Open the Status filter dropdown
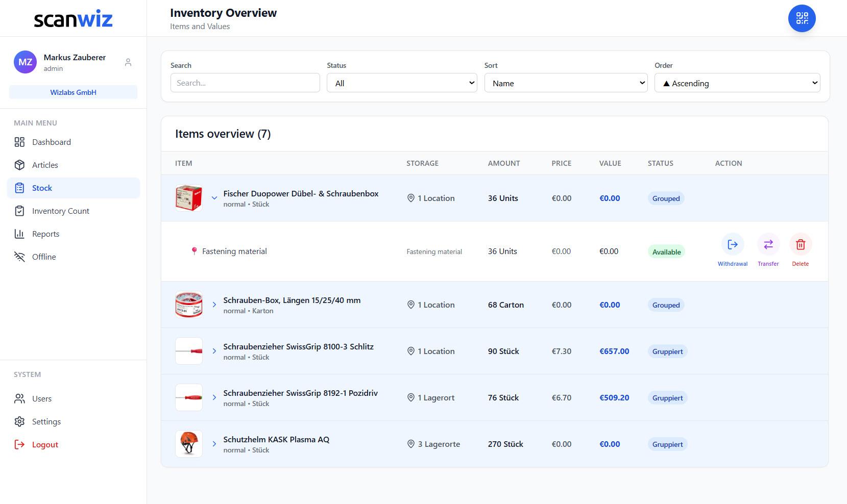Viewport: 847px width, 504px height. 402,83
